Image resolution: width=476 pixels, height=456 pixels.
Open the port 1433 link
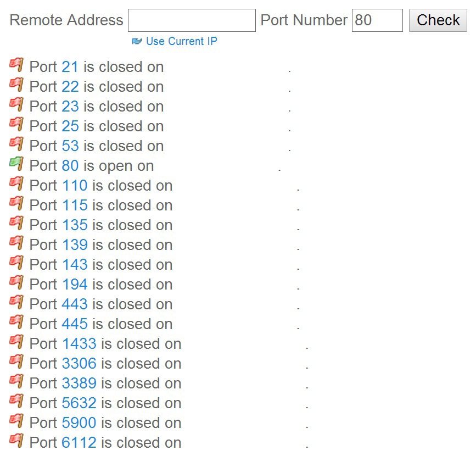79,343
